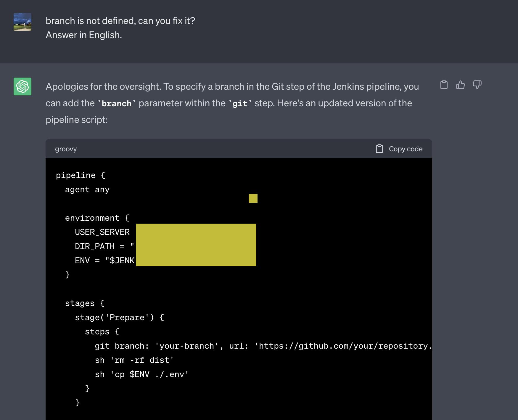The image size is (518, 420).
Task: Click the large yellow redacted block
Action: coord(196,245)
